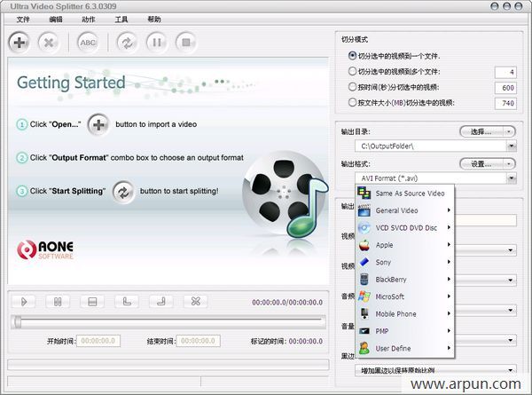
Task: Click the add video plus toolbar icon
Action: coord(19,43)
